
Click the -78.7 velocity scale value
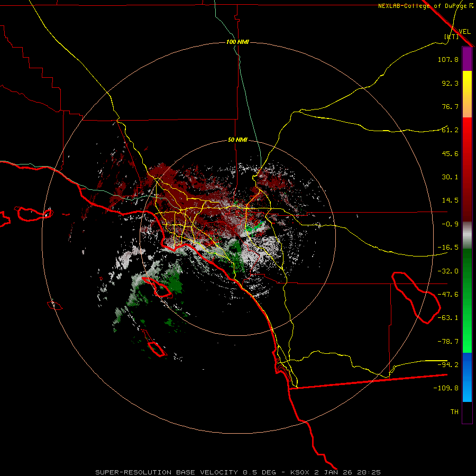click(x=448, y=342)
